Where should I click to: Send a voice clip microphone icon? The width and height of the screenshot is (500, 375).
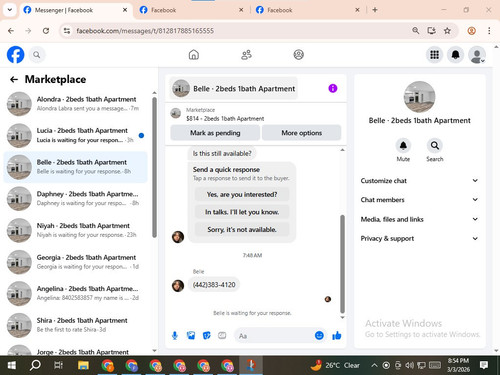(x=175, y=336)
